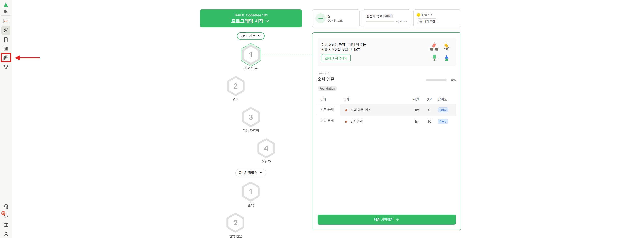Click the 나의 추천 referral button
This screenshot has width=644, height=238.
click(x=427, y=21)
